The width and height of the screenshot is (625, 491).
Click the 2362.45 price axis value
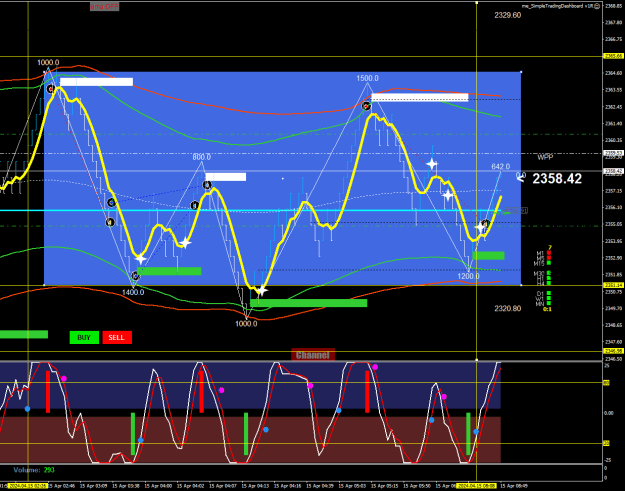coord(613,107)
